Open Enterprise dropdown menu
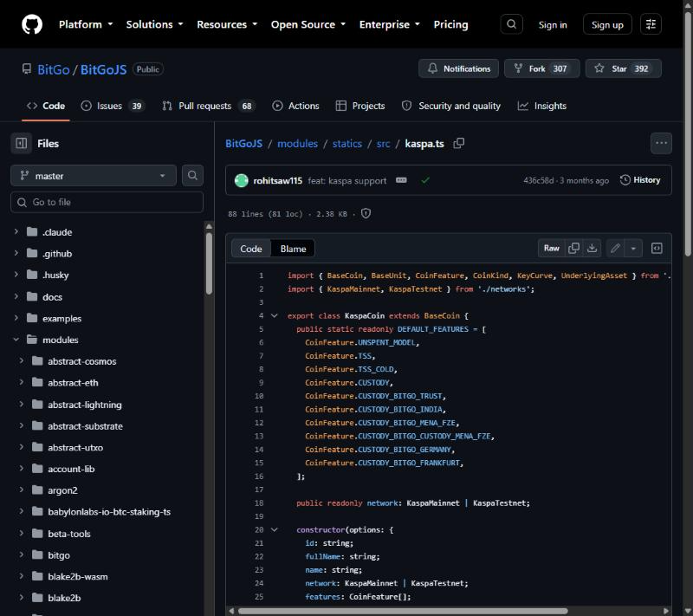The width and height of the screenshot is (693, 616). 390,24
